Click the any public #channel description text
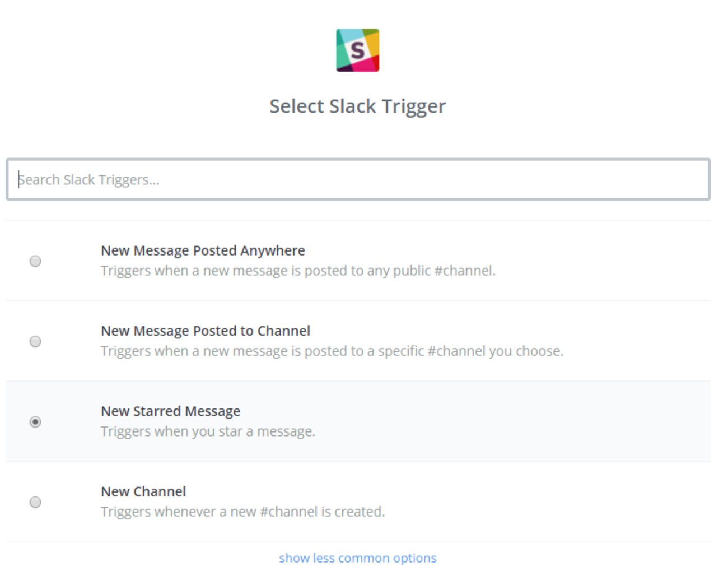Viewport: 728px width, 571px height. [x=298, y=271]
